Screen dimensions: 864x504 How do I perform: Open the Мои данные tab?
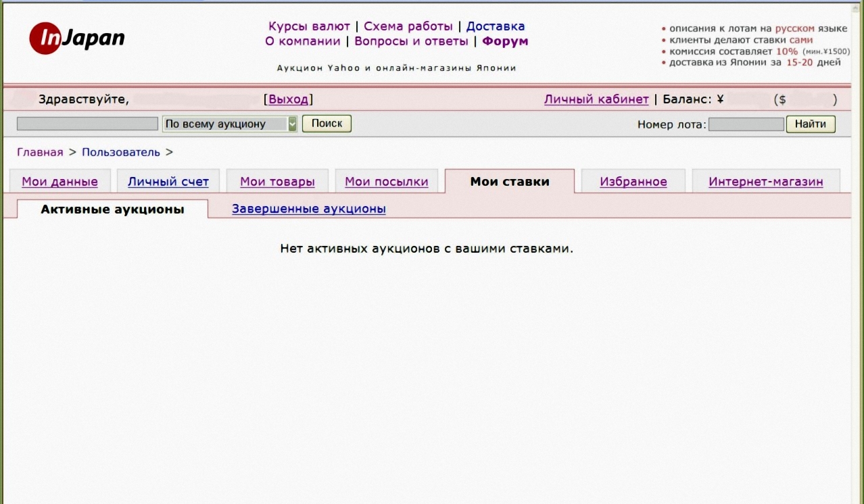click(x=59, y=182)
